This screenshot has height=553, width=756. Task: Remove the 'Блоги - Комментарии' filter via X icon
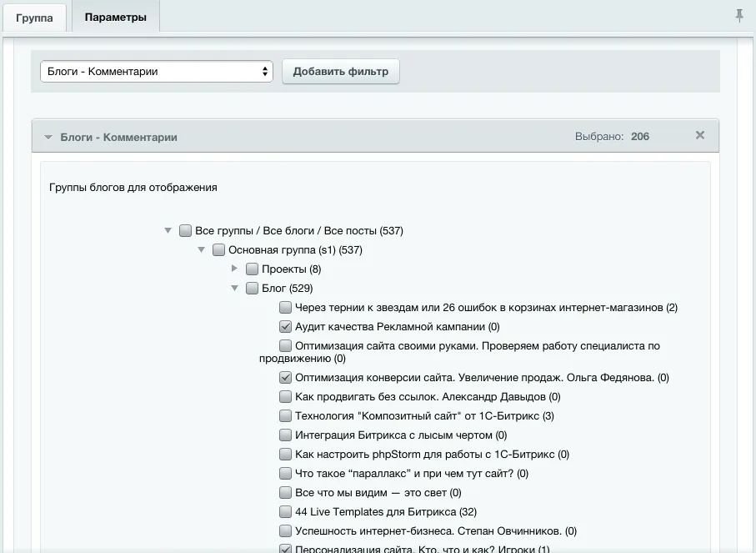click(700, 134)
